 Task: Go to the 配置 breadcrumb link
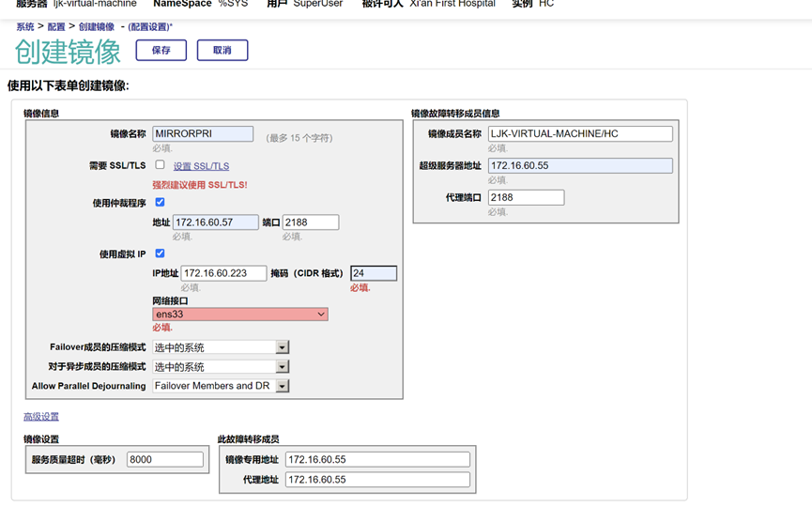(x=56, y=27)
